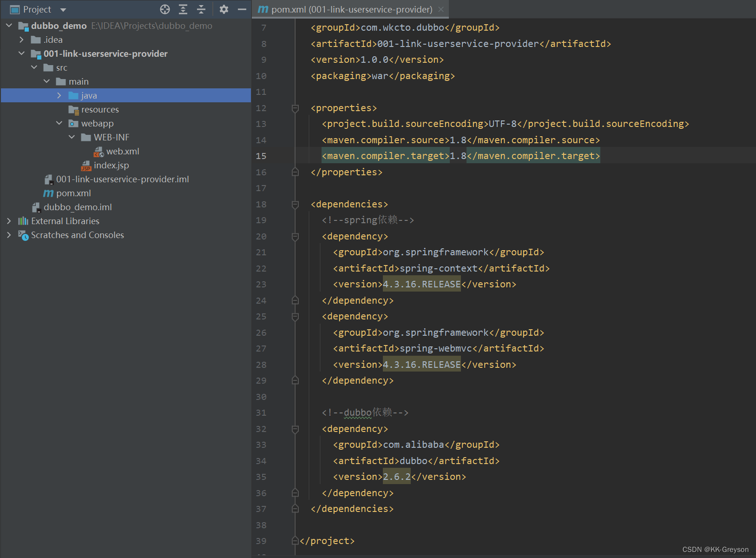Viewport: 756px width, 558px height.
Task: Click the version 2.6.2 text
Action: (x=397, y=477)
